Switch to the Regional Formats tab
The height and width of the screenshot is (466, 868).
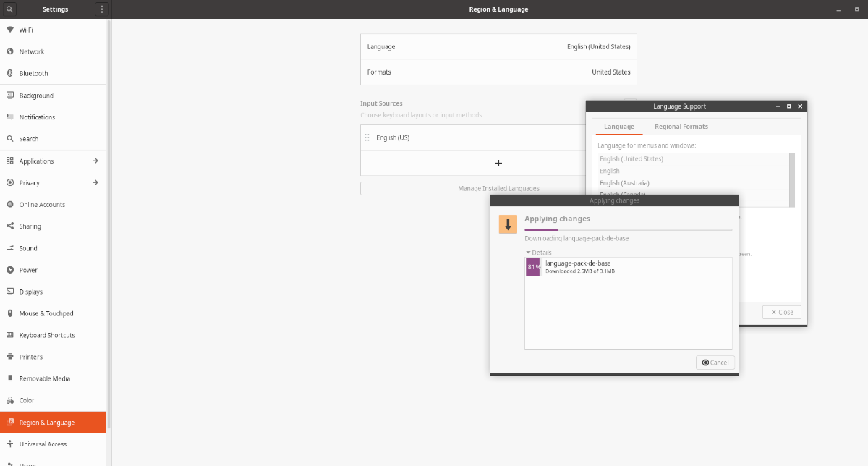point(681,126)
